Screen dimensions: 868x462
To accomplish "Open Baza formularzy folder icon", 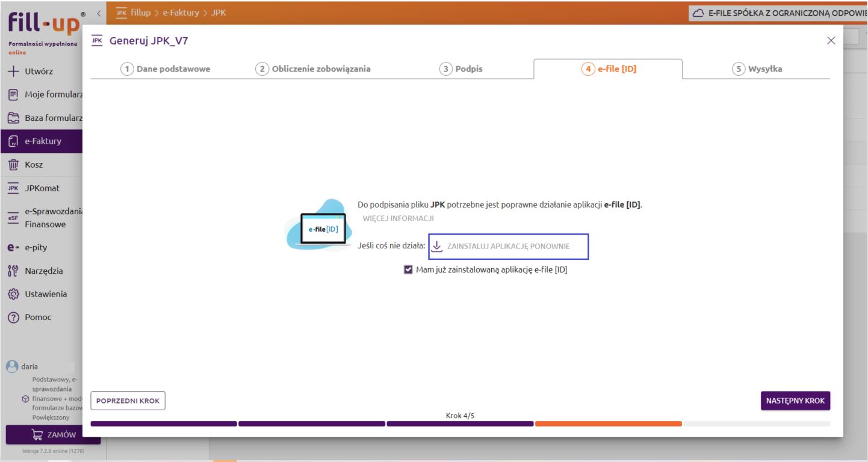I will pyautogui.click(x=13, y=118).
